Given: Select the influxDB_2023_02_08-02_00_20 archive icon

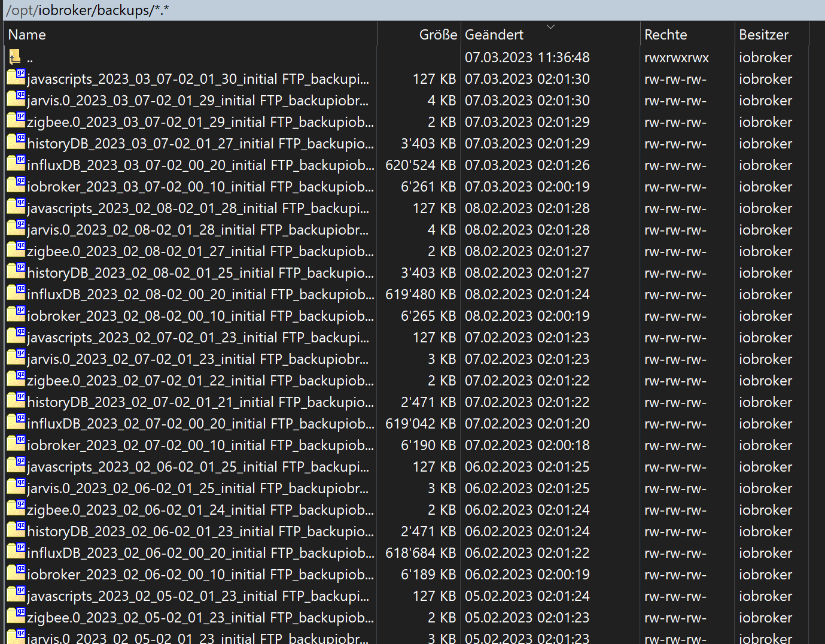Looking at the screenshot, I should [x=16, y=293].
